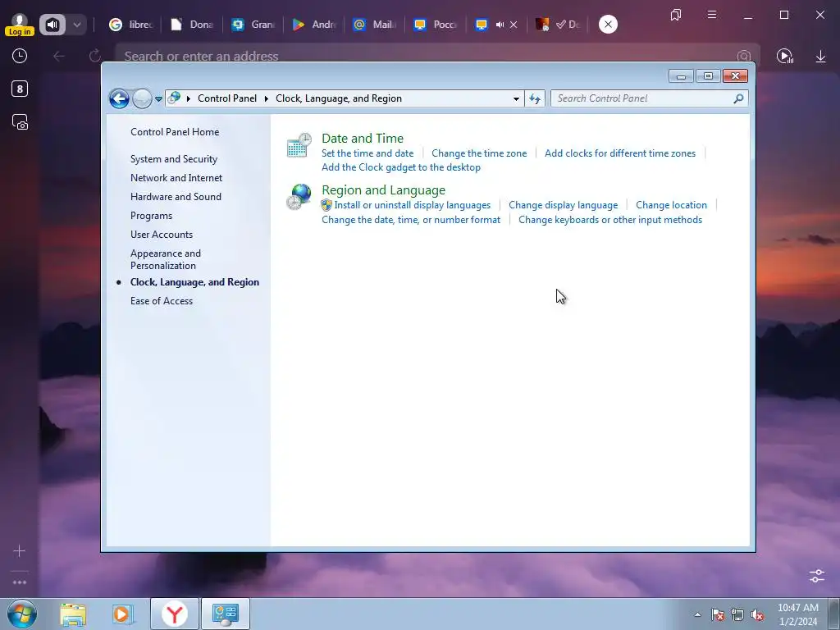Switch to the Gran browser tab
The image size is (840, 630).
(253, 25)
